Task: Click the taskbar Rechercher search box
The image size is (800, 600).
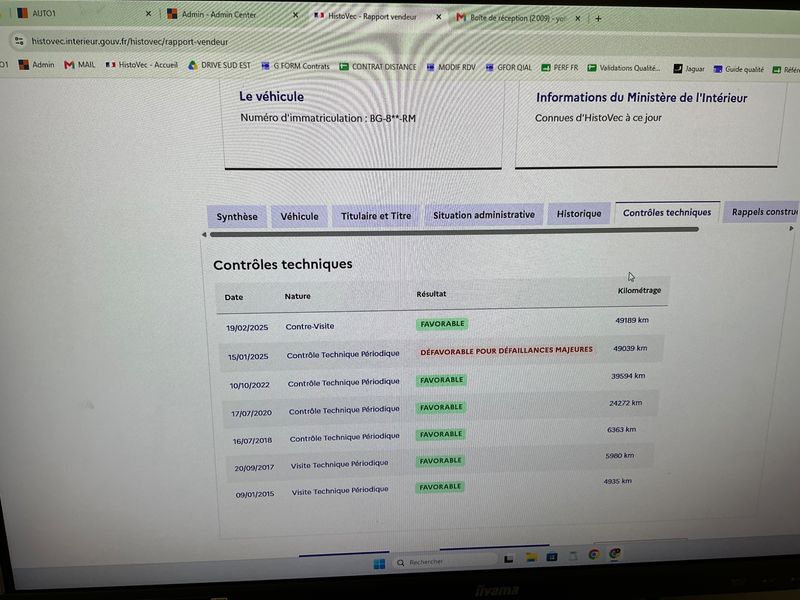Action: 444,562
